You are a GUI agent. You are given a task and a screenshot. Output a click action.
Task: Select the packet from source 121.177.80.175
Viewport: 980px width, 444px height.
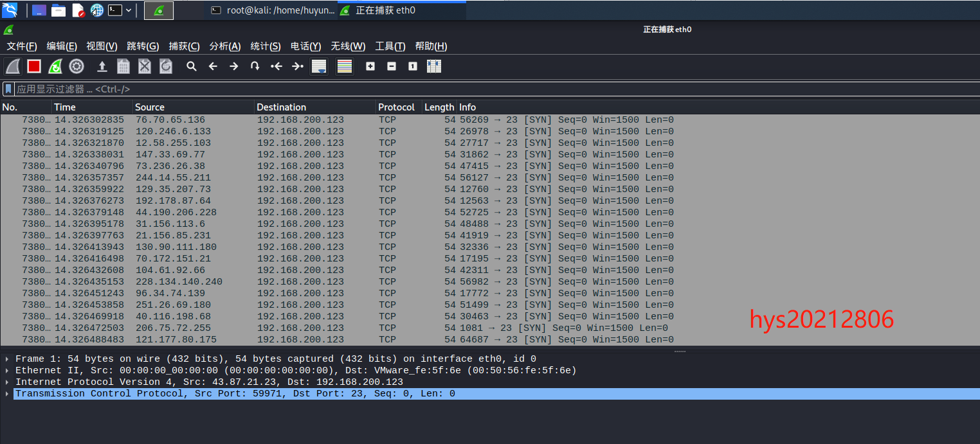pos(490,340)
